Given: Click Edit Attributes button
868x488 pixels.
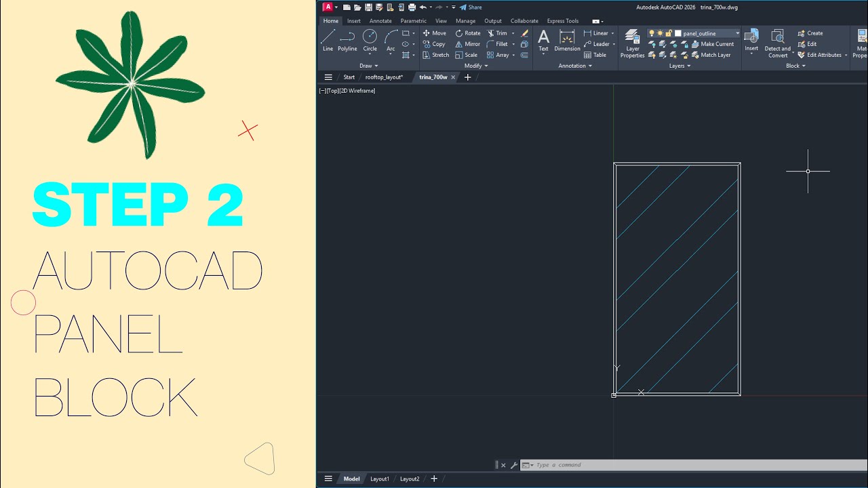Looking at the screenshot, I should click(x=819, y=55).
